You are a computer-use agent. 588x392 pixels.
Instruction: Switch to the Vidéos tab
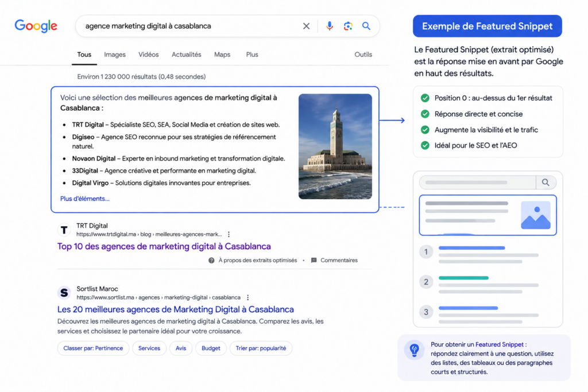click(149, 55)
